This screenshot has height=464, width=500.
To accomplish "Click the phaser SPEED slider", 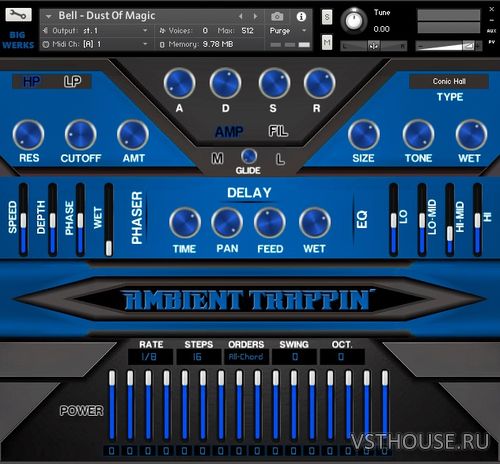I will (x=23, y=220).
